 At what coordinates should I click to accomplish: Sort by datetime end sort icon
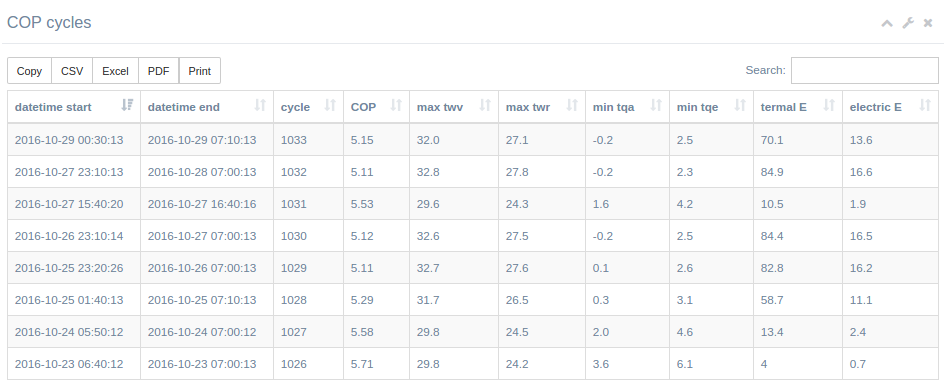tap(260, 105)
